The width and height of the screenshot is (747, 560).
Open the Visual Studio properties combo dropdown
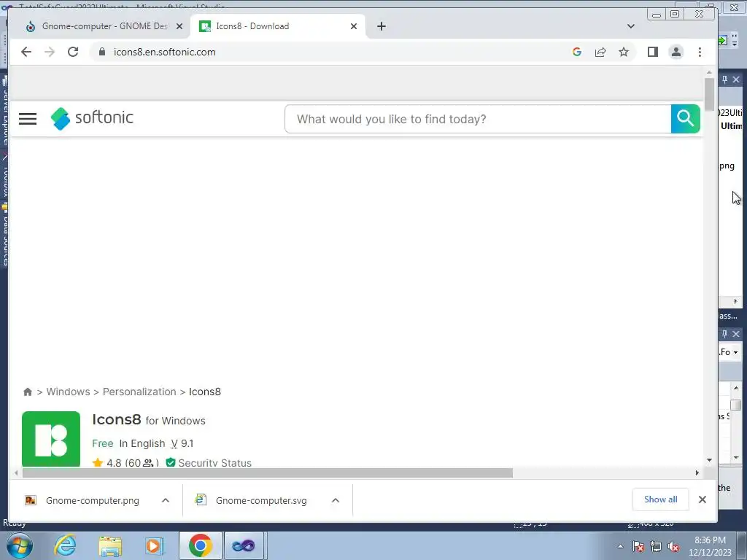(x=736, y=352)
